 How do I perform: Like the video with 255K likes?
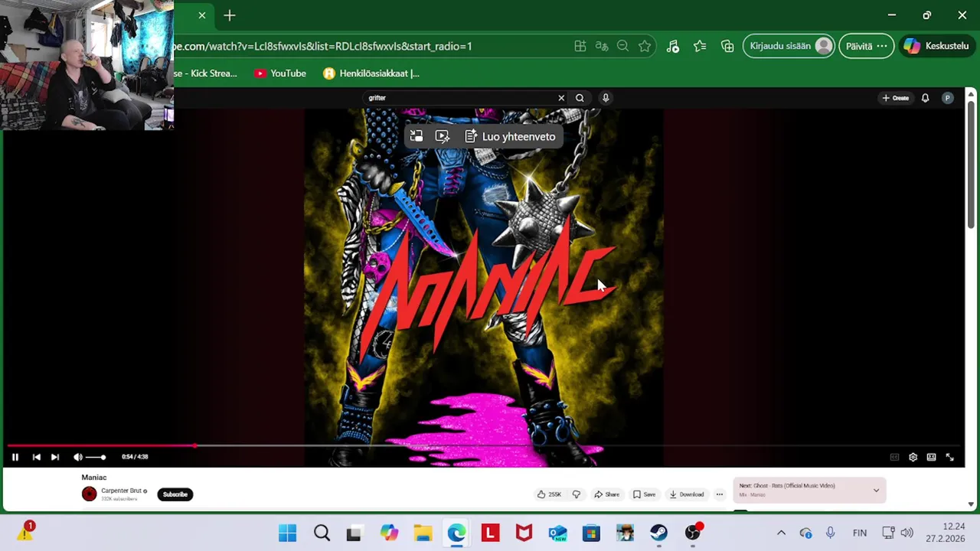549,494
